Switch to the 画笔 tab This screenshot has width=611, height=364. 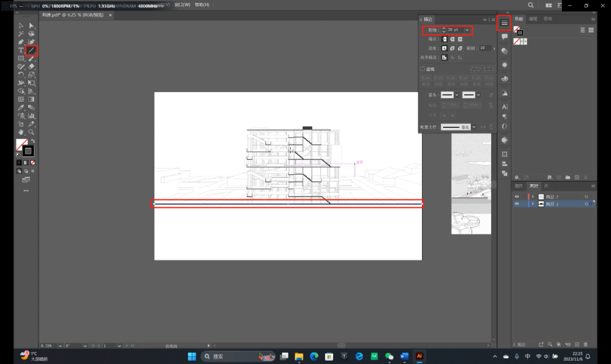click(x=533, y=19)
